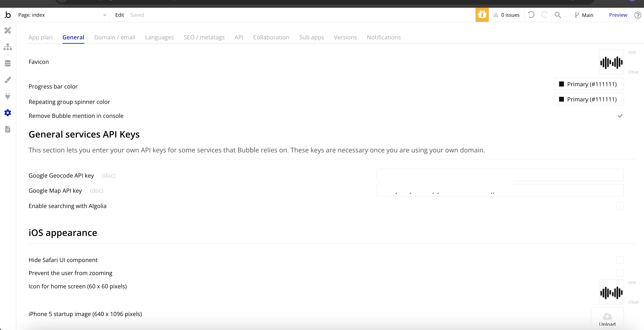Open Progress bar color Primary dropdown
Image resolution: width=644 pixels, height=330 pixels.
click(589, 84)
